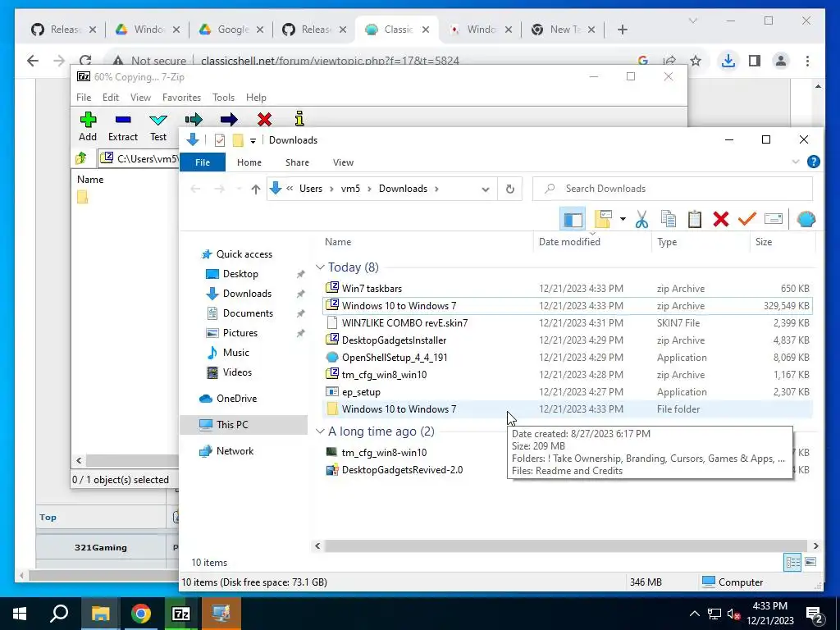This screenshot has height=630, width=840.
Task: Expand breadcrumb chevron after Downloads
Action: [437, 189]
